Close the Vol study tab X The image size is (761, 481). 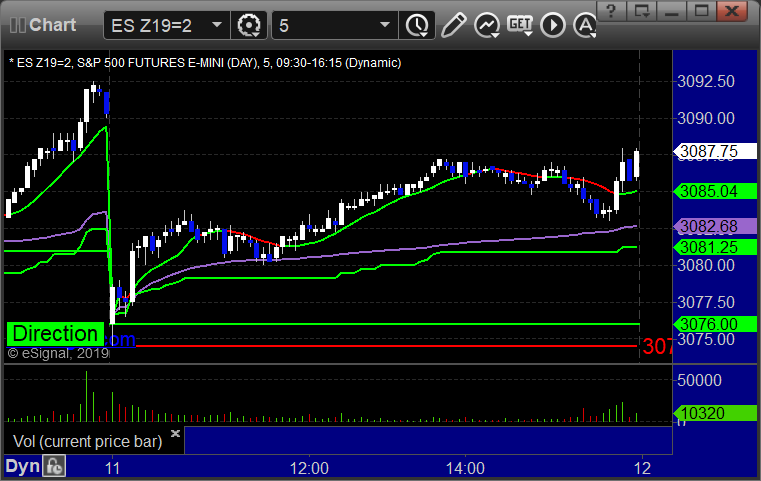click(x=175, y=433)
